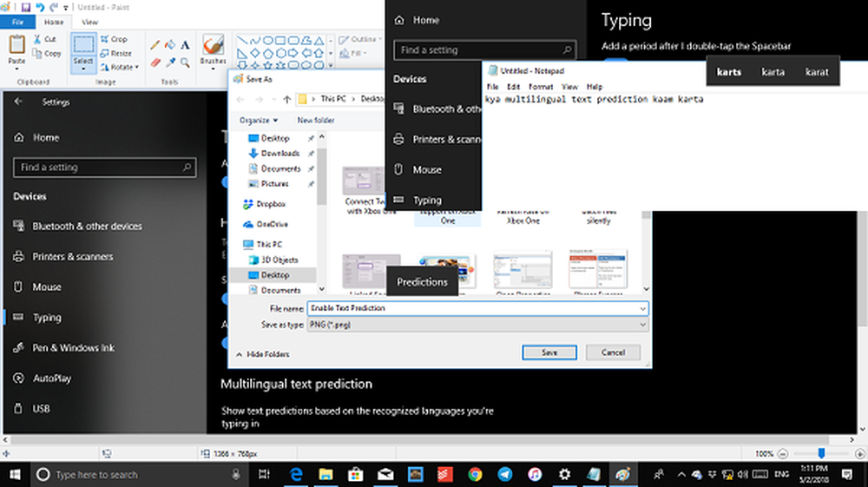This screenshot has height=487, width=868.
Task: Click the Cut scissors button
Action: pyautogui.click(x=45, y=39)
